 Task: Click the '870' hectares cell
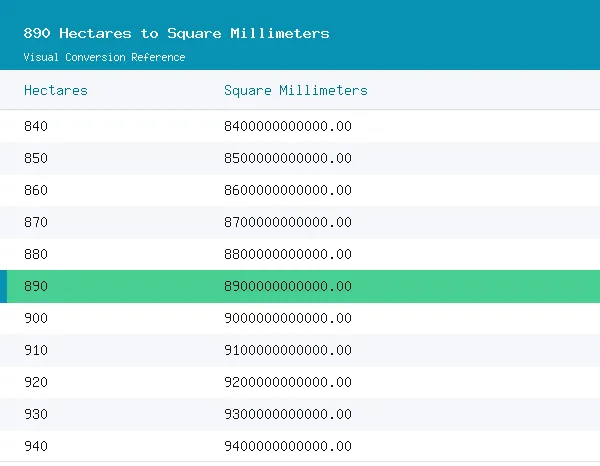coord(36,222)
